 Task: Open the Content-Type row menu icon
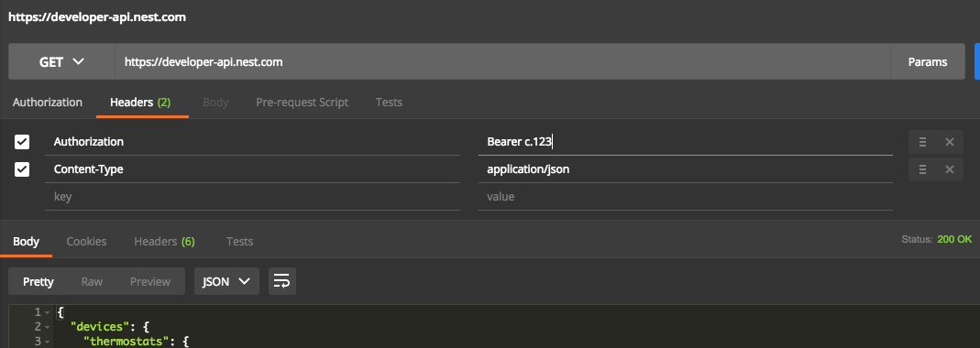pos(922,169)
